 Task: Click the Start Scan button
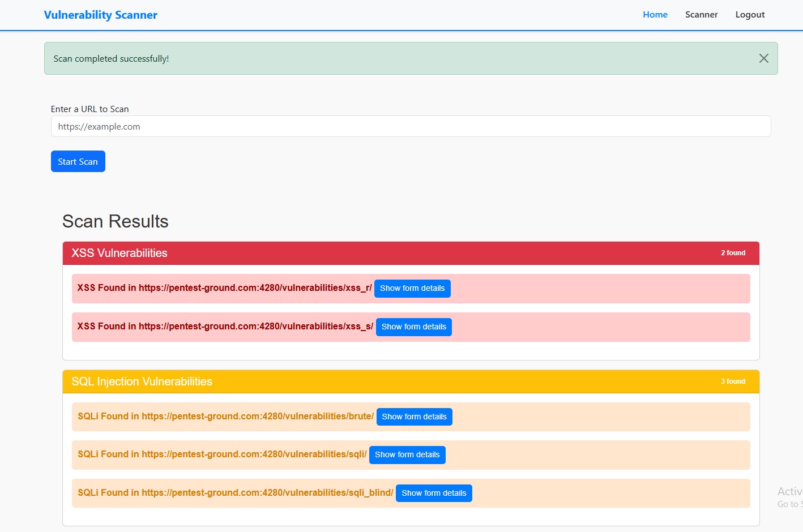(78, 161)
